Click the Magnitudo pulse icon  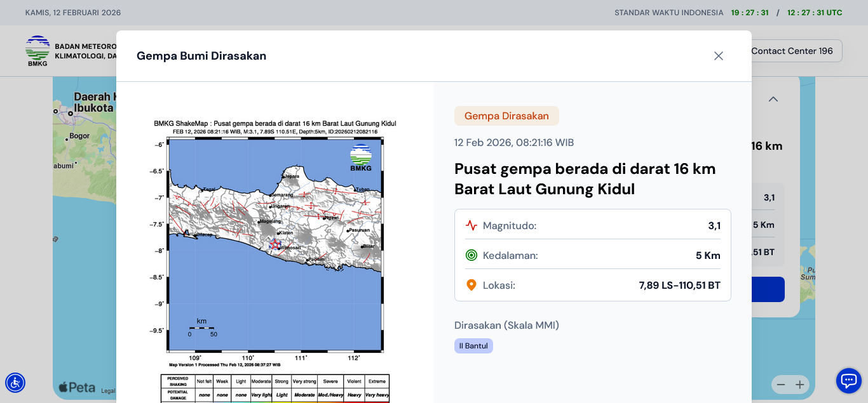click(471, 225)
